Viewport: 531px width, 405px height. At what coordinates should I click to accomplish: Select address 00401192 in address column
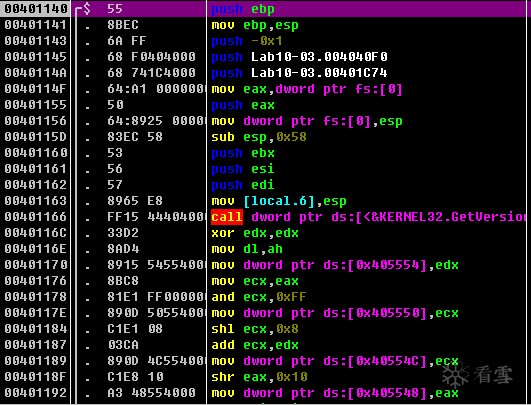pyautogui.click(x=36, y=393)
